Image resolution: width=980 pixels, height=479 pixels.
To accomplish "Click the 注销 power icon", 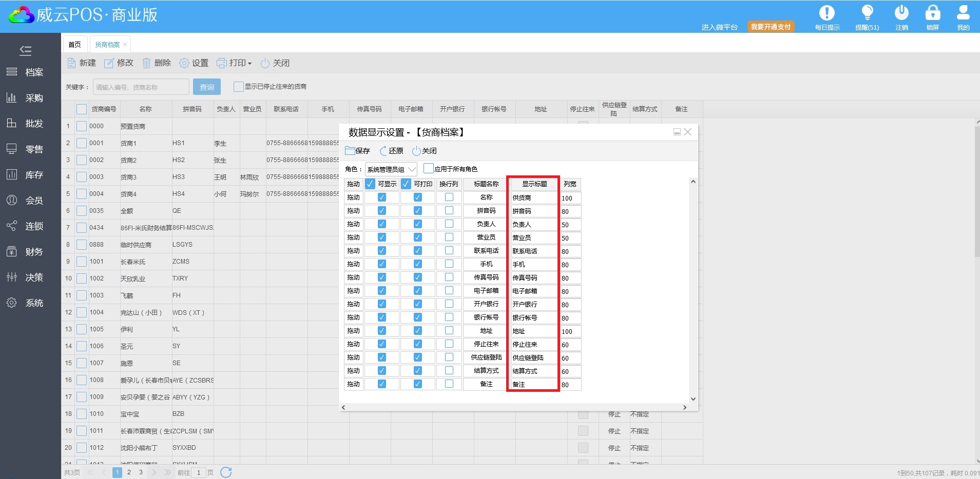I will 901,13.
